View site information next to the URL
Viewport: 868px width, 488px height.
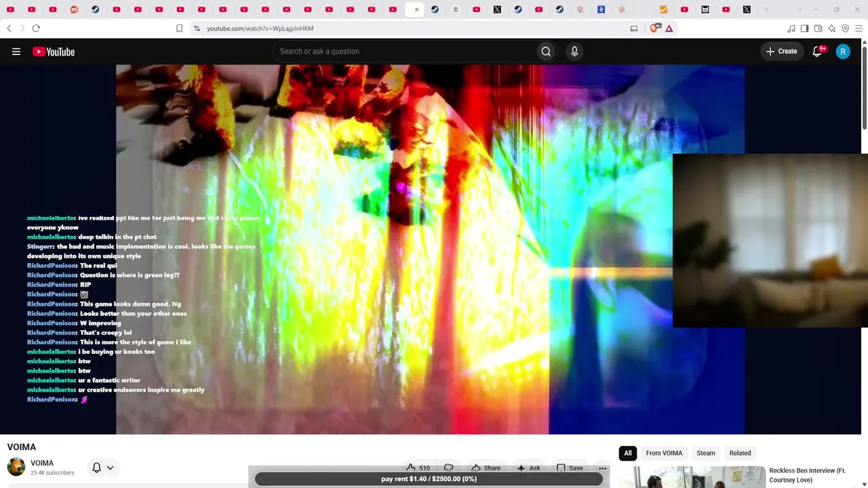coord(197,28)
